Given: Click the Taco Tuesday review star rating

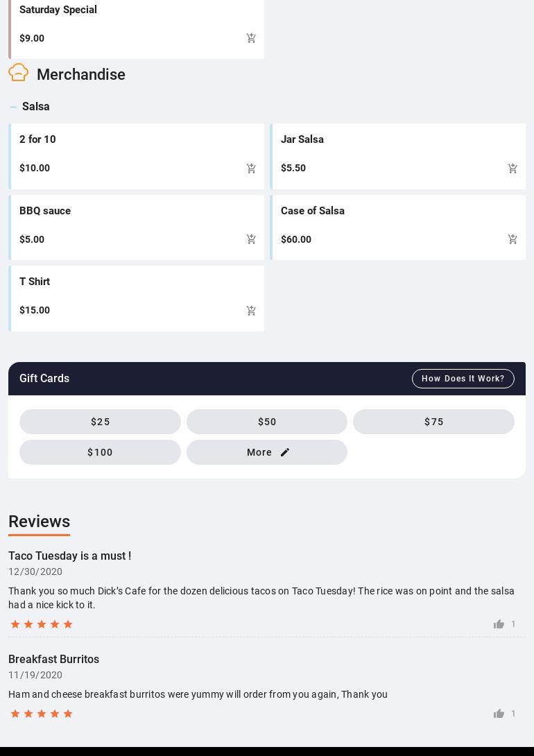Looking at the screenshot, I should tap(42, 624).
